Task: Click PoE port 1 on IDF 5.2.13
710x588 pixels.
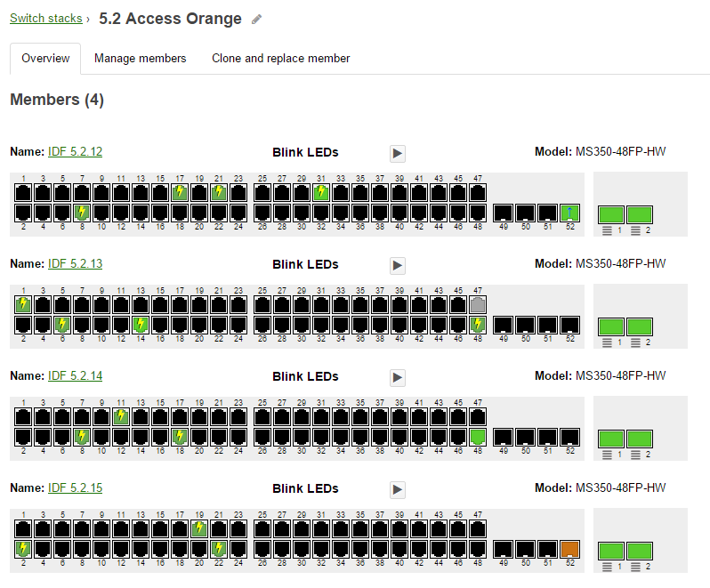Action: coord(23,303)
